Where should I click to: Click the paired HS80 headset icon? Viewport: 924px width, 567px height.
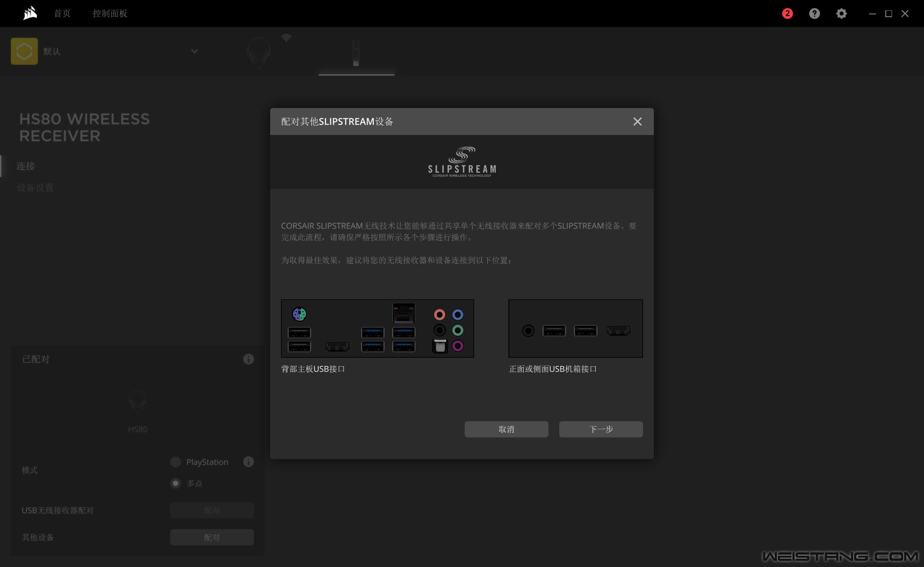point(137,401)
